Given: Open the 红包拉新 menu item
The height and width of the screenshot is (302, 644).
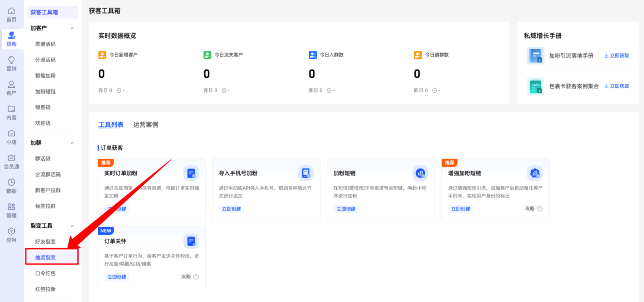Looking at the screenshot, I should tap(45, 289).
